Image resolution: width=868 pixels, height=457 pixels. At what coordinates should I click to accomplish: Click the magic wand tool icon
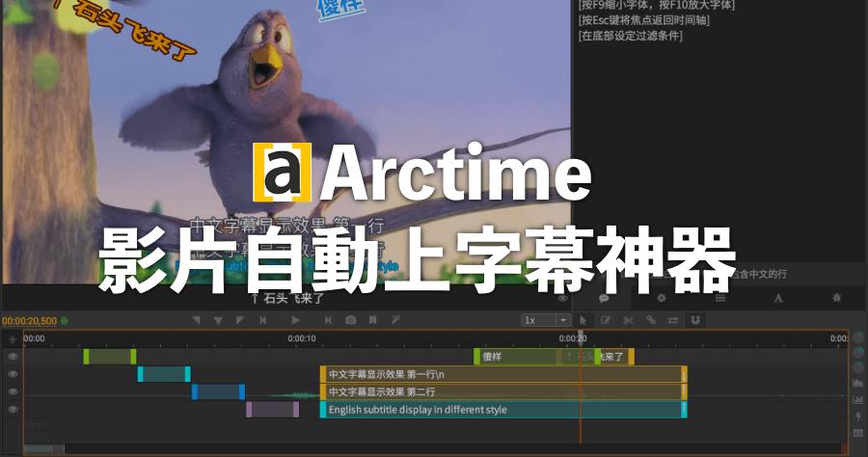coord(395,320)
